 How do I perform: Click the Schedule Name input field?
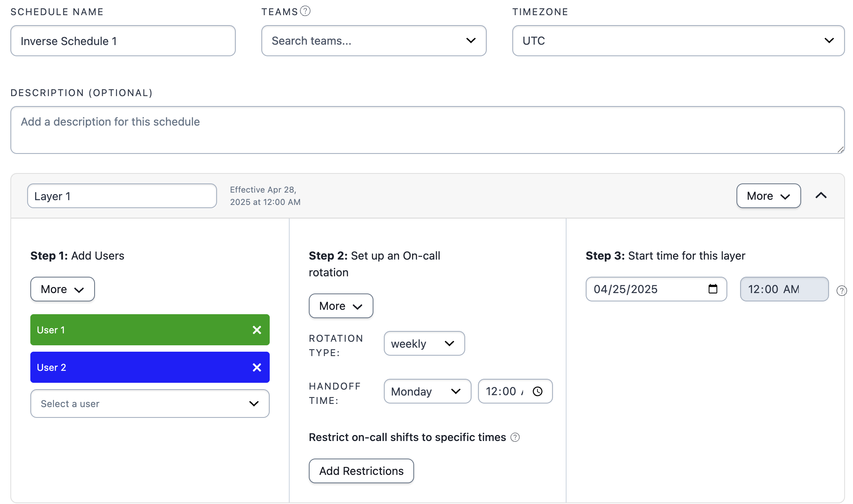click(123, 41)
